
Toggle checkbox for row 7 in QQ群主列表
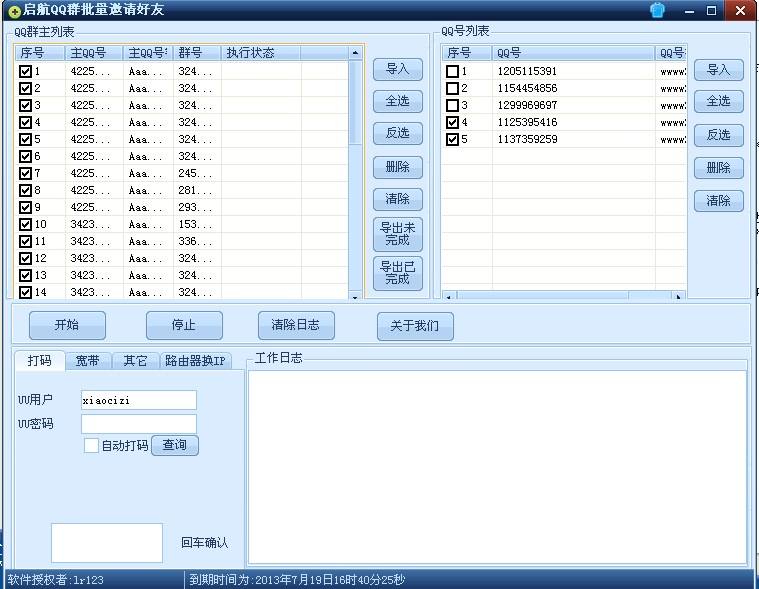coord(25,173)
